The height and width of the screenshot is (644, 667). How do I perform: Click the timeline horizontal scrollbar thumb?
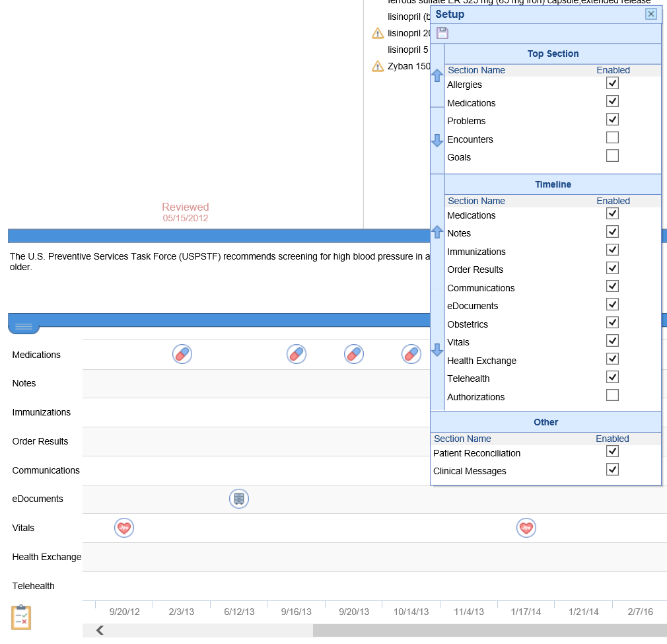[489, 630]
